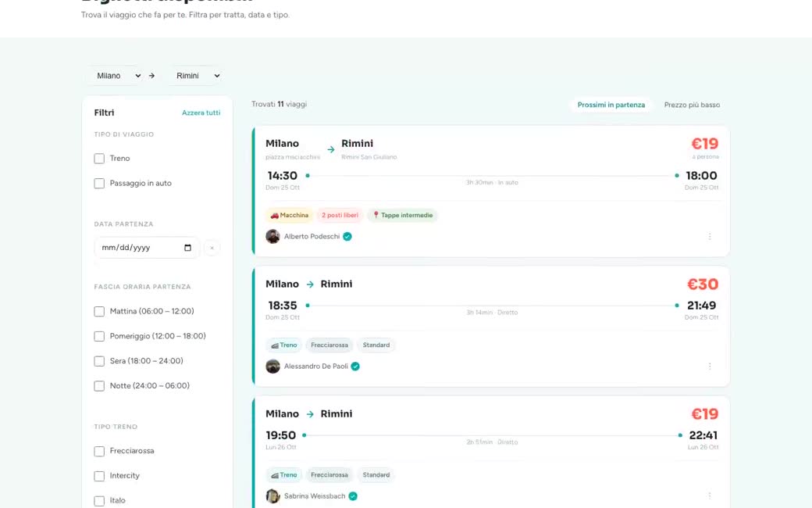Click verified badge next to Alberto Podeschi
812x508 pixels.
click(x=347, y=236)
